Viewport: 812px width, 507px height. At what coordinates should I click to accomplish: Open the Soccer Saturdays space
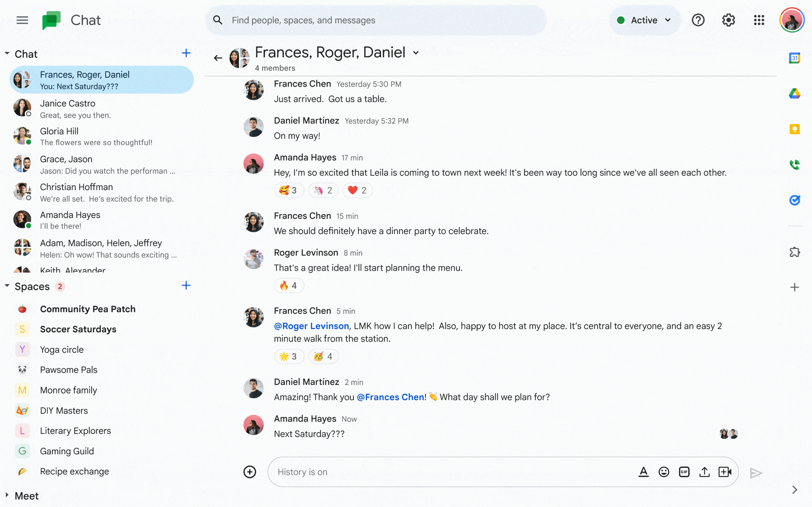(78, 329)
